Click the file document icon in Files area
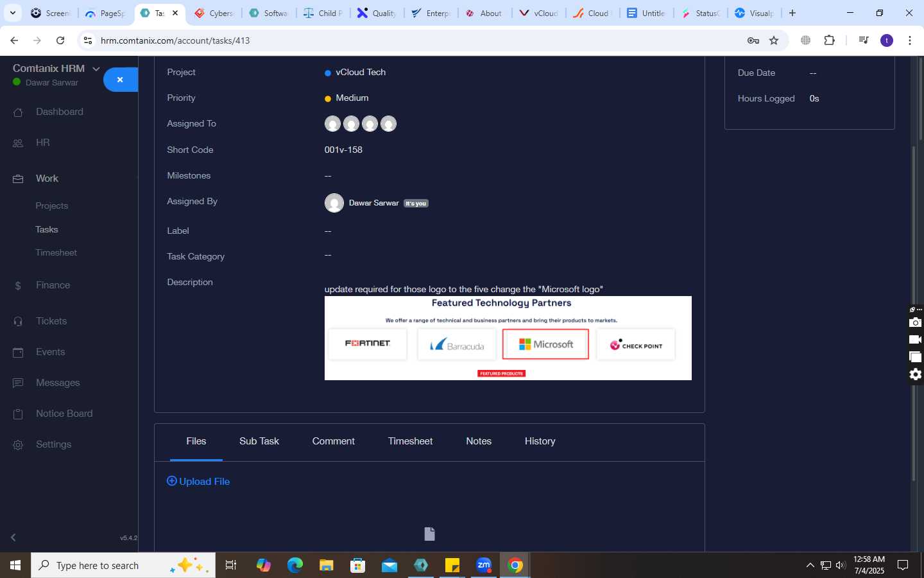924x578 pixels. [430, 534]
